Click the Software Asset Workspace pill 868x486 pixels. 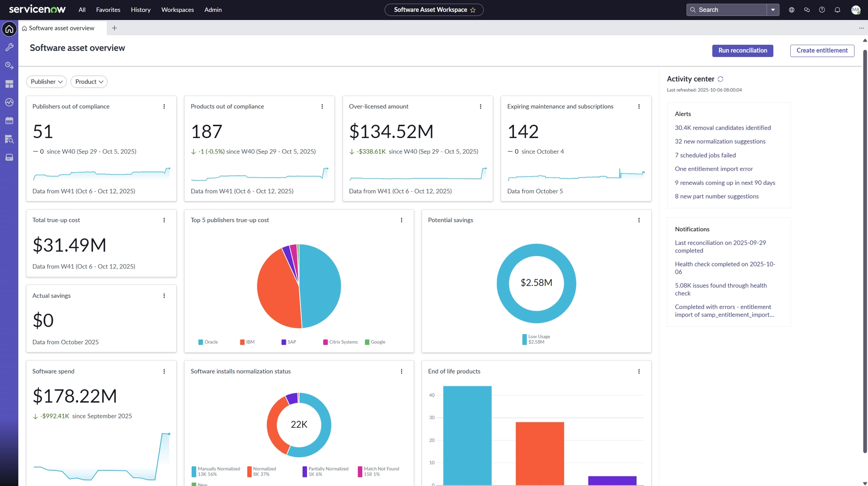coord(434,10)
